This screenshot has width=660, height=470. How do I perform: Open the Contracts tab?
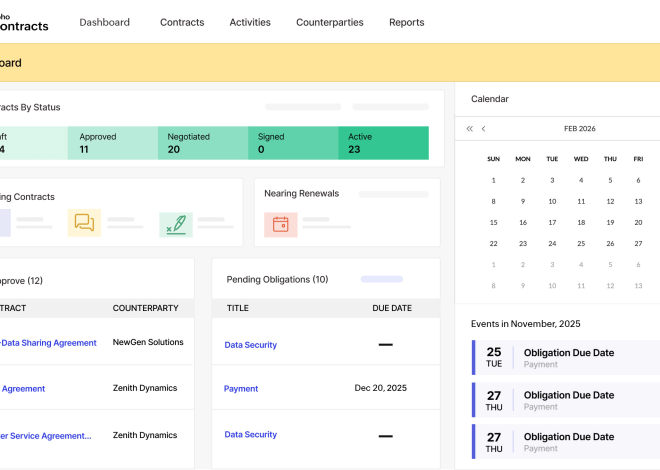click(x=182, y=22)
